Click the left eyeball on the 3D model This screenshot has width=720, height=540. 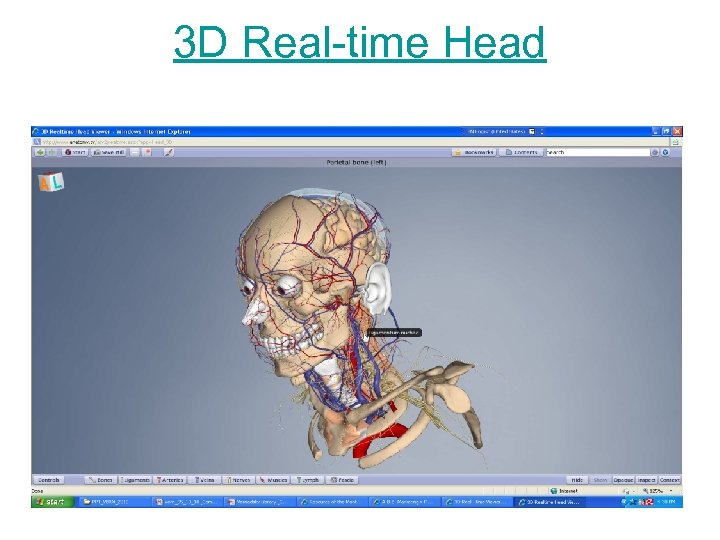point(288,288)
